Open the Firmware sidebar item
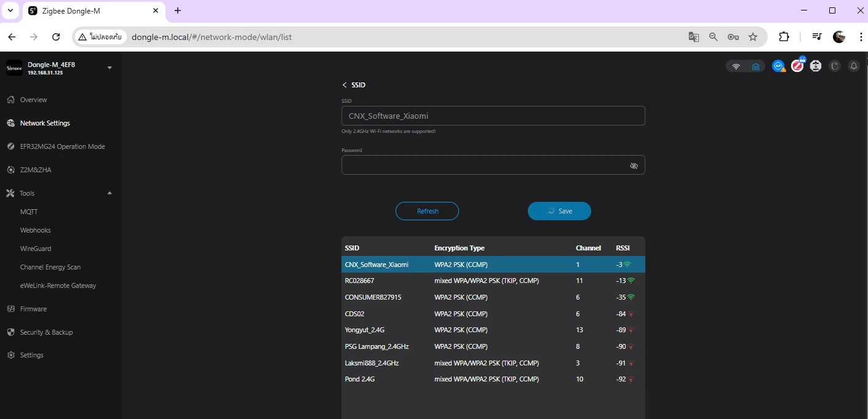Screen dimensions: 868x419 [33, 309]
